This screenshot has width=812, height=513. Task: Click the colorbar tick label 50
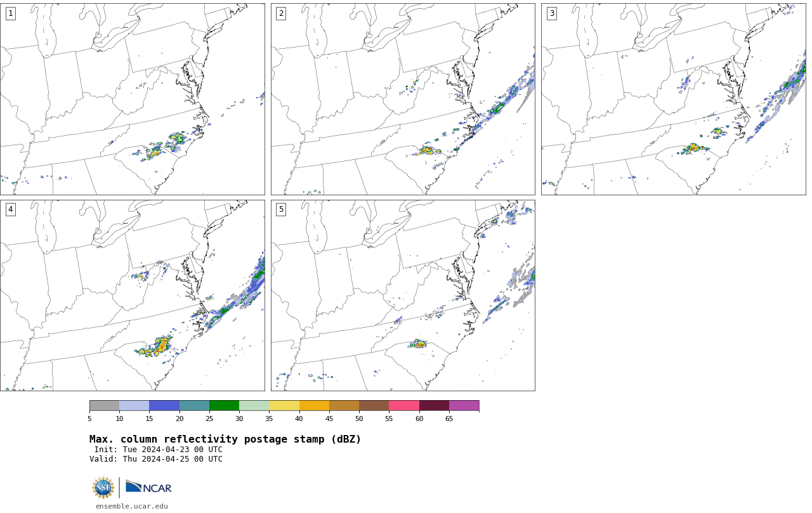pos(359,419)
